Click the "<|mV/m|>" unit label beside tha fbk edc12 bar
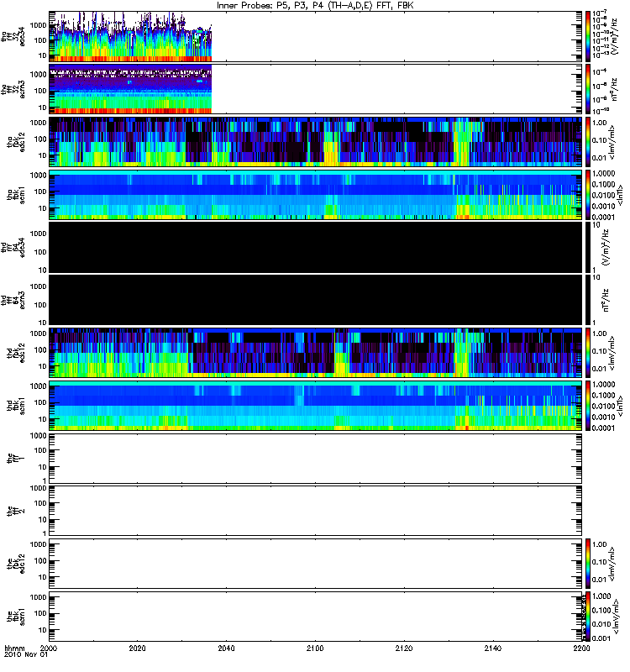 pos(612,142)
